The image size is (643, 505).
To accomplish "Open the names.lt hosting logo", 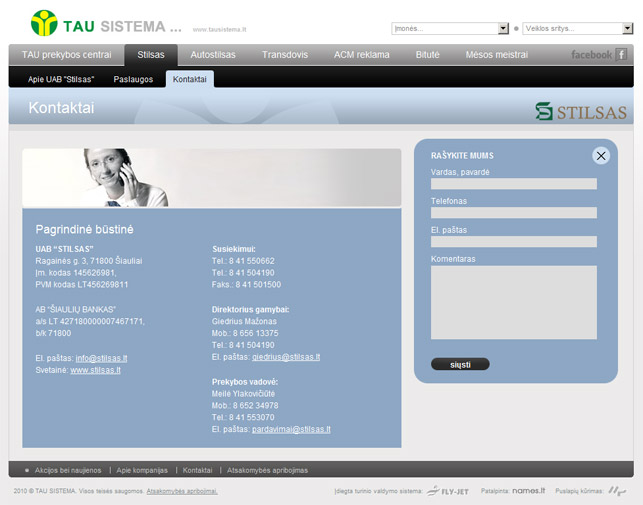I will 527,491.
